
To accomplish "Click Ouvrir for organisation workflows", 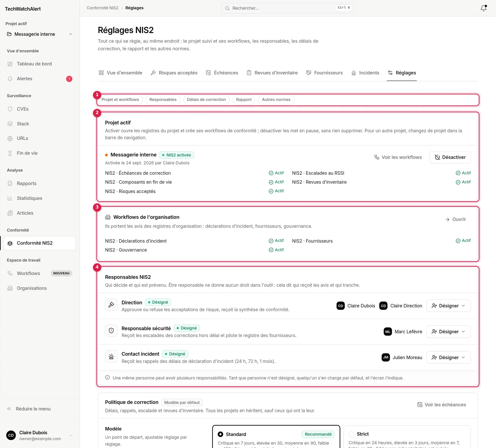I will [455, 219].
